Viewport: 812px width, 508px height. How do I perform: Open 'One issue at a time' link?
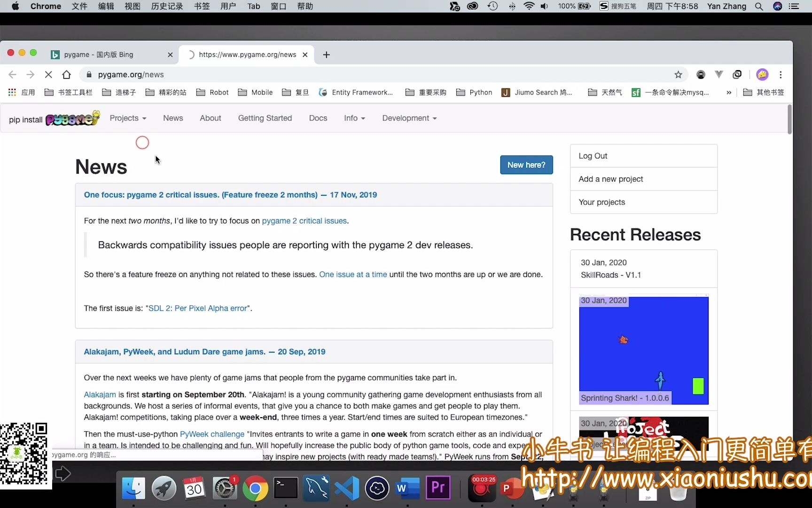(353, 274)
